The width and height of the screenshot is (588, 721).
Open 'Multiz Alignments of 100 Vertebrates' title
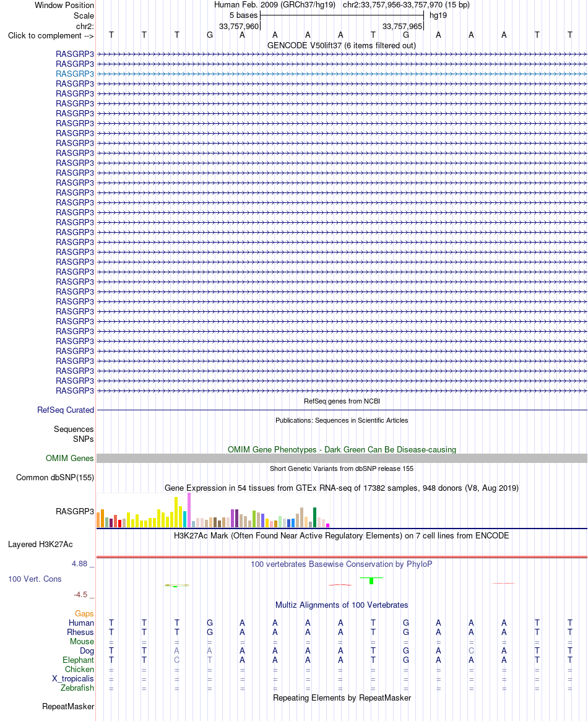point(342,605)
